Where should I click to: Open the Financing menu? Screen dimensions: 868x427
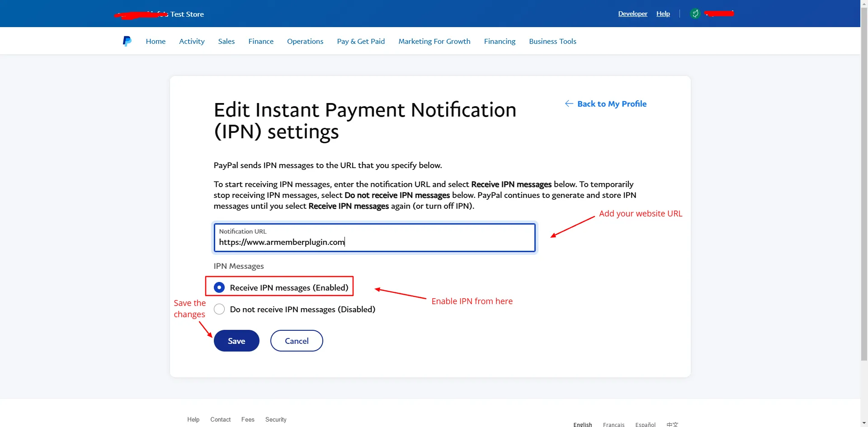click(x=500, y=41)
